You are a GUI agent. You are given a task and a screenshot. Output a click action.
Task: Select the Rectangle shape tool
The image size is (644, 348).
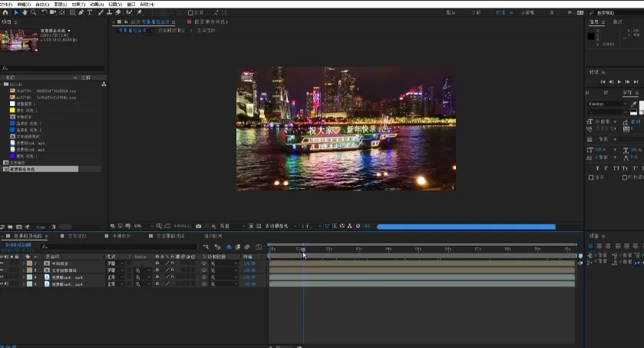[x=72, y=12]
